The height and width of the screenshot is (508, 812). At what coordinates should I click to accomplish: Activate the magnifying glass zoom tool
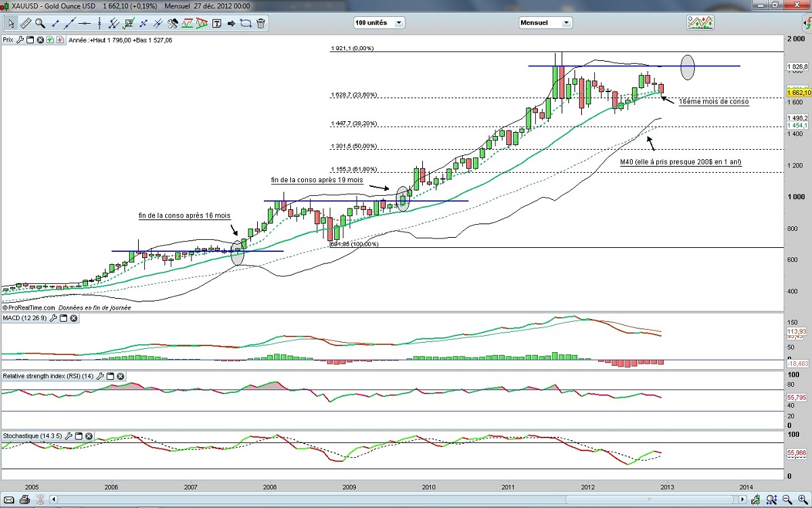coord(40,23)
